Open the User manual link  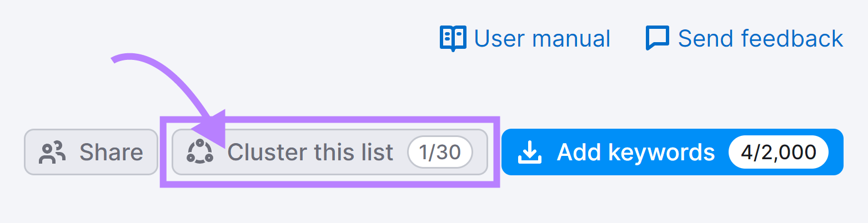525,39
